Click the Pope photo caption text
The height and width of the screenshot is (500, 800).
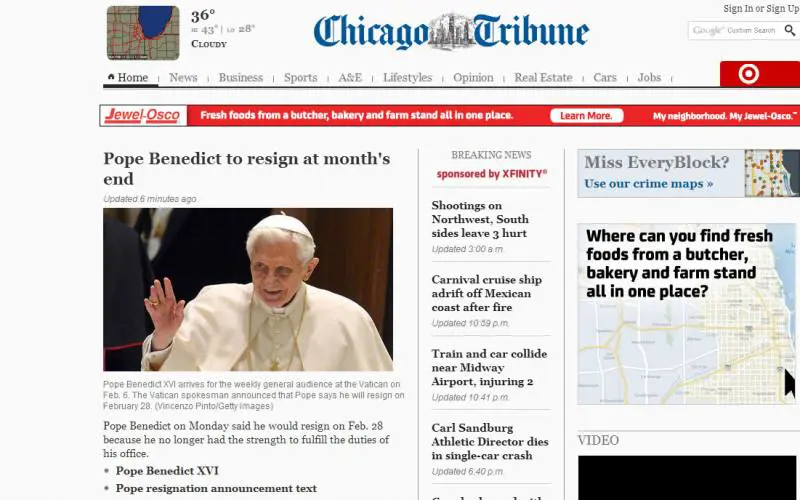point(254,395)
